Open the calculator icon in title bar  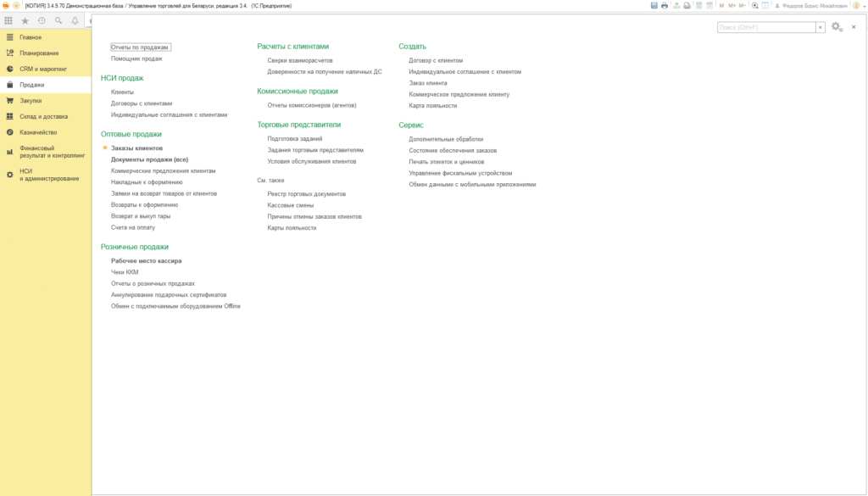coord(699,6)
